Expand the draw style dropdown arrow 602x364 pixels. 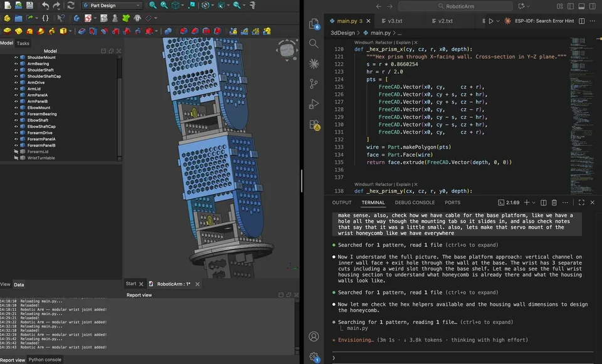click(x=213, y=6)
